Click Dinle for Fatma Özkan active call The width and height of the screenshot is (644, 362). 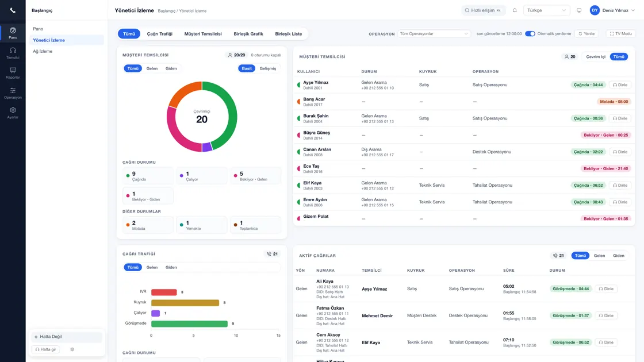pyautogui.click(x=606, y=315)
